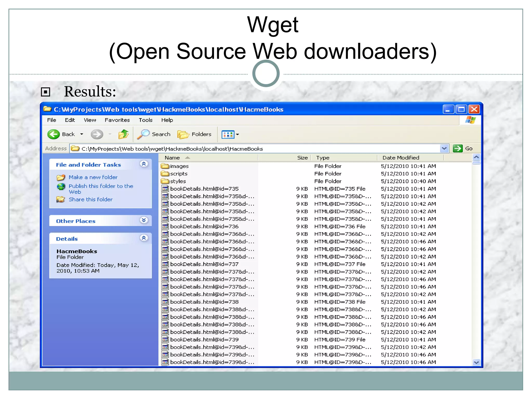532x399 pixels.
Task: Select the scripts folder name
Action: coord(179,174)
